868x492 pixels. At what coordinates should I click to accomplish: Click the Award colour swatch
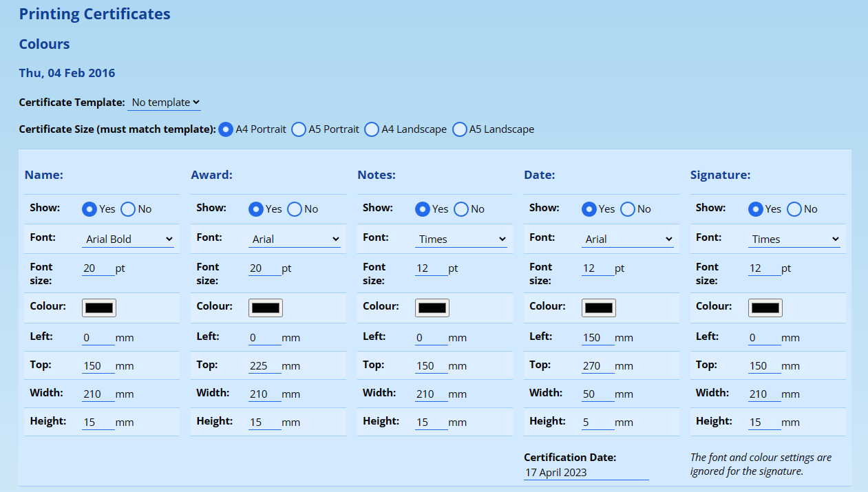(x=266, y=308)
